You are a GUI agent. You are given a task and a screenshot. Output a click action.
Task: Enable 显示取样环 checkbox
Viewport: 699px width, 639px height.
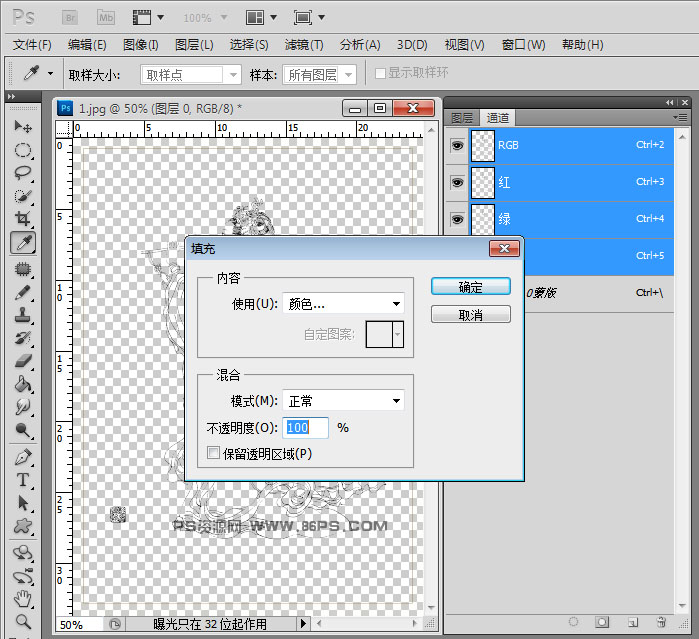click(380, 73)
